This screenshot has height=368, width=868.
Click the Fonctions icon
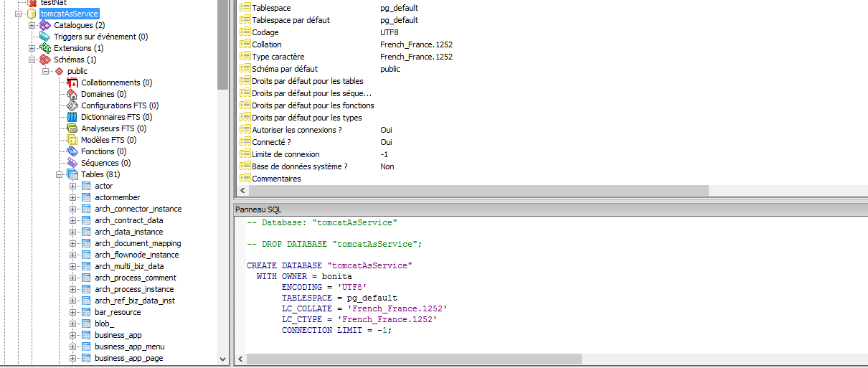tap(72, 151)
